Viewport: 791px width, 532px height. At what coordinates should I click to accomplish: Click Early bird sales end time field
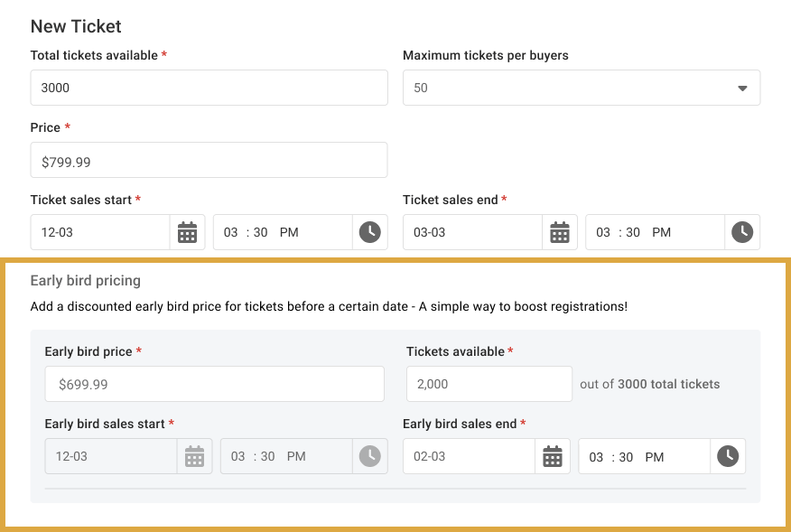click(x=643, y=456)
